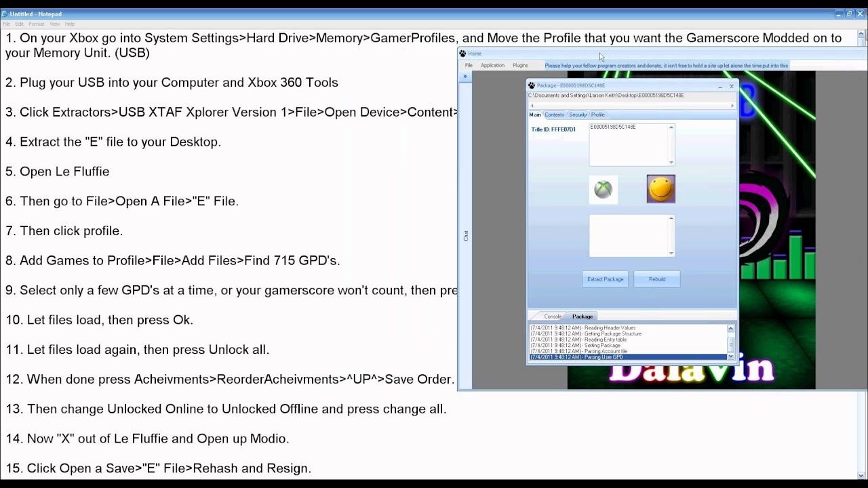The height and width of the screenshot is (488, 868).
Task: Click the left arrow of path scrollbar
Action: [532, 106]
